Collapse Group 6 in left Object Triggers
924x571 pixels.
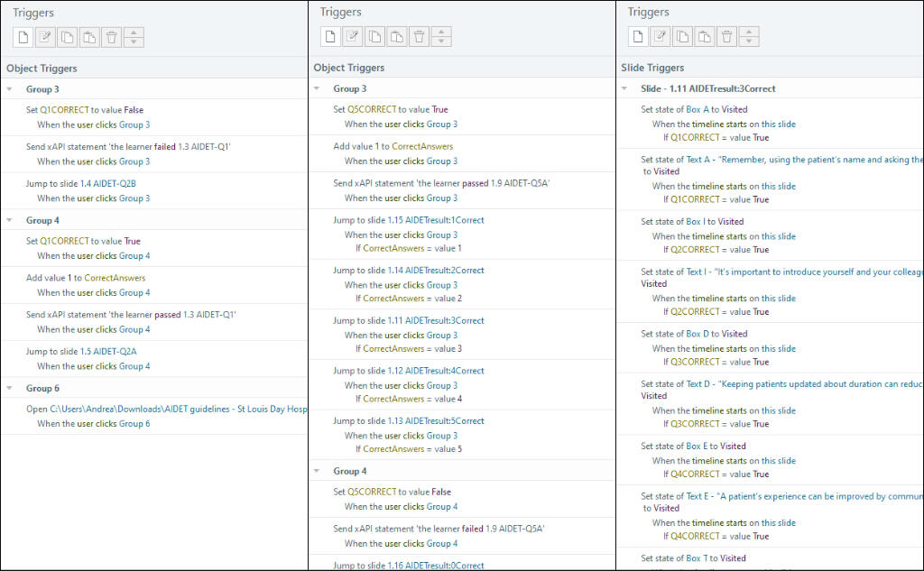click(x=9, y=388)
